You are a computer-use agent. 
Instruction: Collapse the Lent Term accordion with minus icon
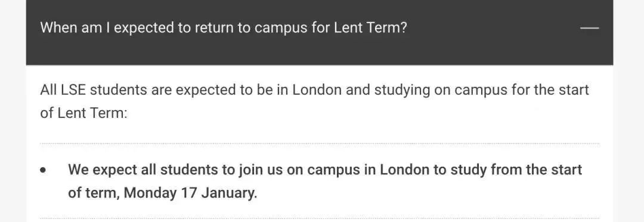pos(589,28)
